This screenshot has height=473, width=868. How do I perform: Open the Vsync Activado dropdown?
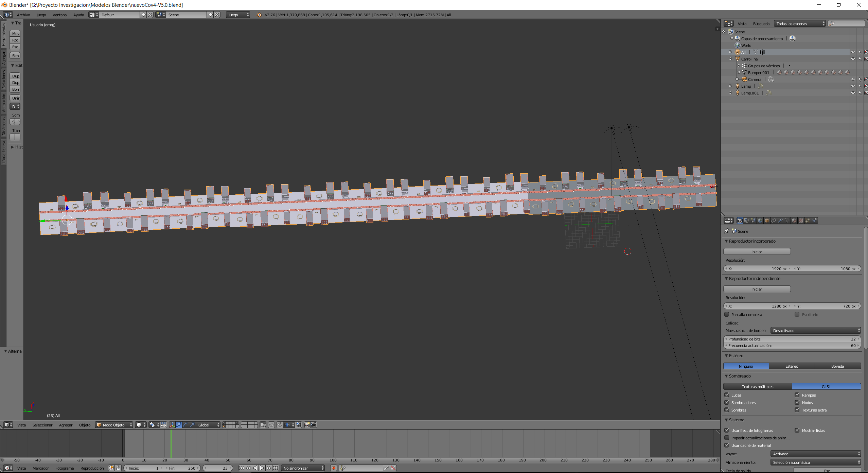(x=815, y=454)
